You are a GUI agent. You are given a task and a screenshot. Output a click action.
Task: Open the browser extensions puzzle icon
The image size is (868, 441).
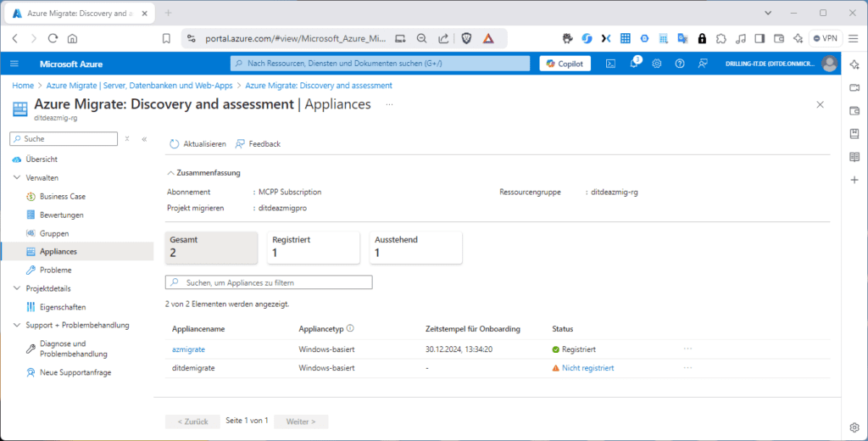(x=721, y=39)
